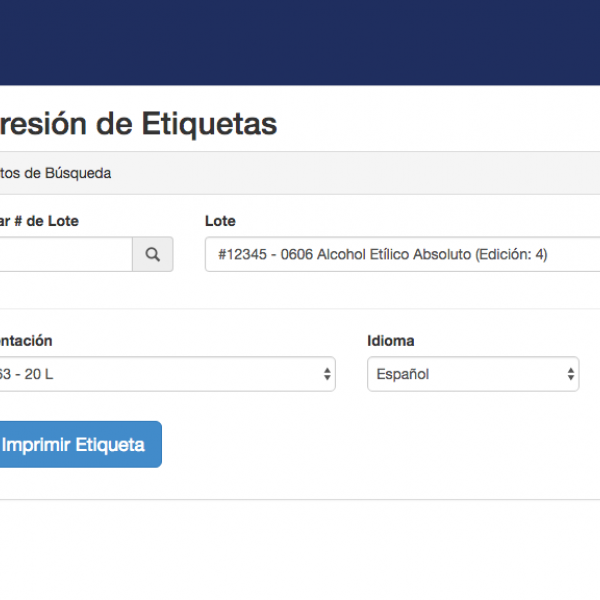The width and height of the screenshot is (600, 600).
Task: Open the presentation dropdown showing 20 L
Action: (167, 374)
